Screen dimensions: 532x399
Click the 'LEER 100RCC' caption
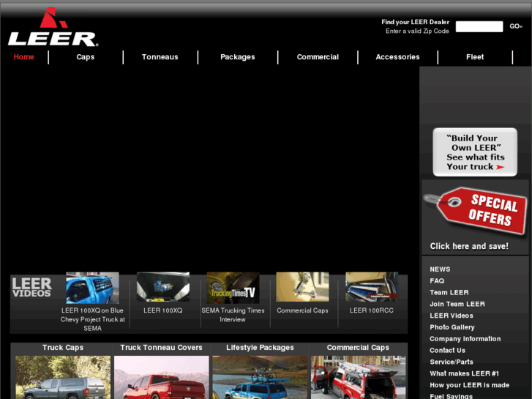coord(372,310)
